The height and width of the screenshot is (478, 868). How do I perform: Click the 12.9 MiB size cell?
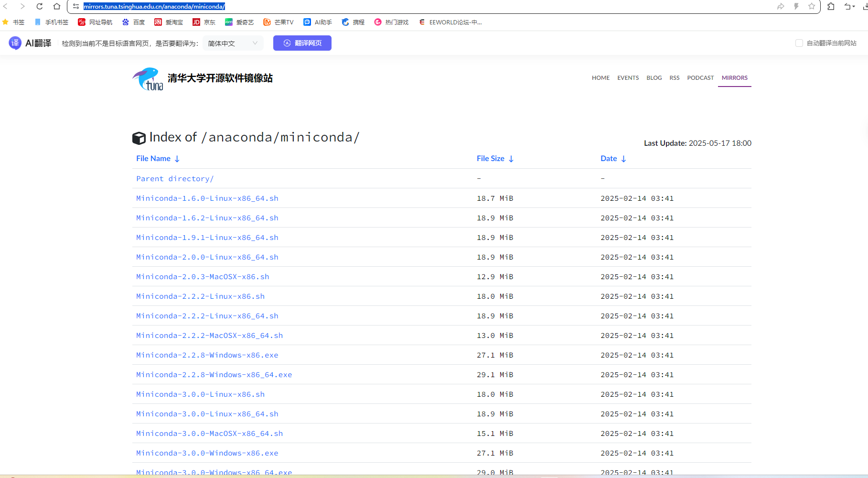click(x=495, y=277)
